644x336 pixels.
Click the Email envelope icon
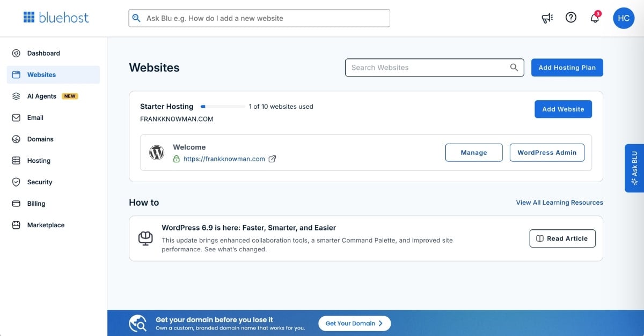[16, 117]
